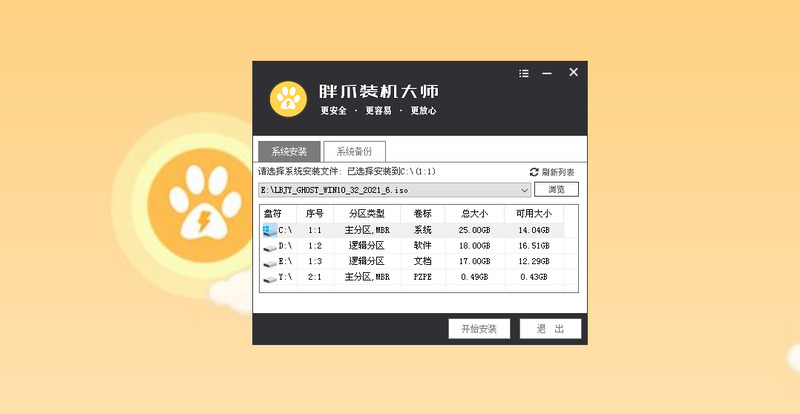Select the drive icon for D:\
The image size is (800, 414).
tap(269, 247)
